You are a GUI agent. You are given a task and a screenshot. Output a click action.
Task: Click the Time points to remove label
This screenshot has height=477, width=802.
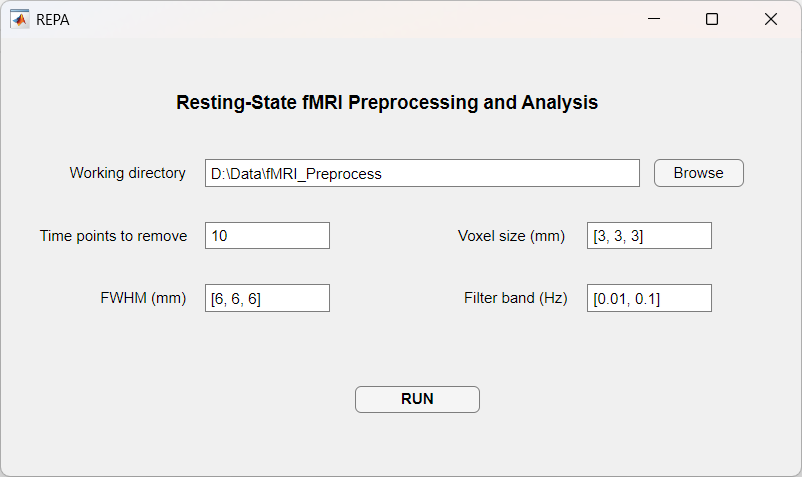113,236
